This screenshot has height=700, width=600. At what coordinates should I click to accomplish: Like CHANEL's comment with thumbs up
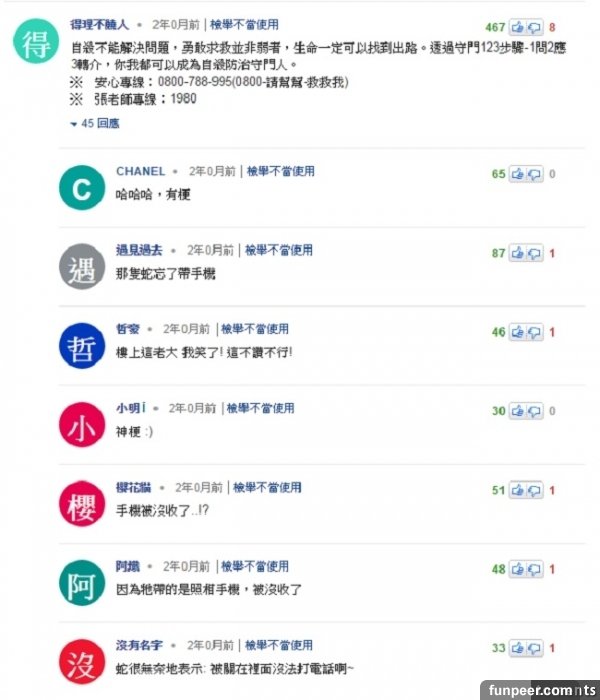tap(518, 174)
